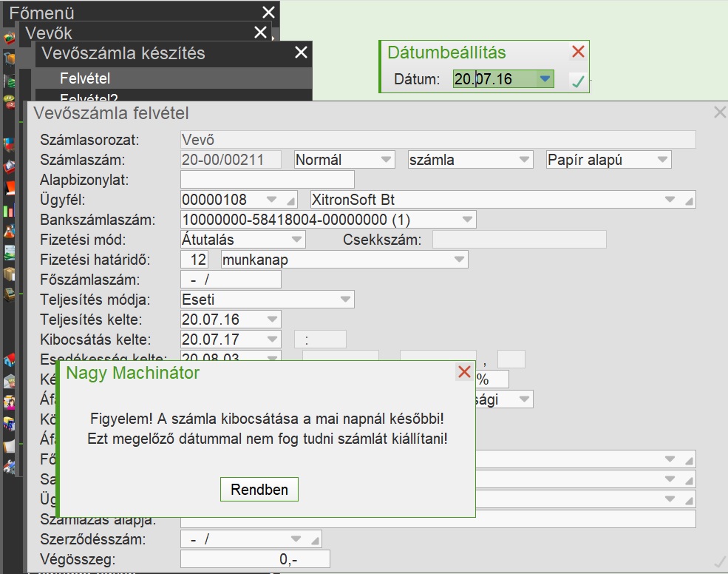Expand the Eseti fulfillment mode dropdown
Screen dimensions: 728x574
point(345,300)
